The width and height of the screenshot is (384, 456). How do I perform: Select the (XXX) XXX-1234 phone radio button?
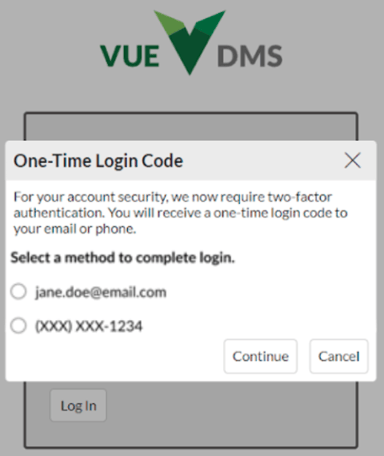(18, 326)
